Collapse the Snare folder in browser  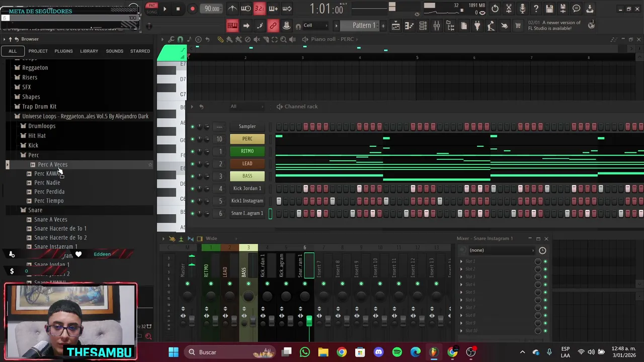[31, 210]
